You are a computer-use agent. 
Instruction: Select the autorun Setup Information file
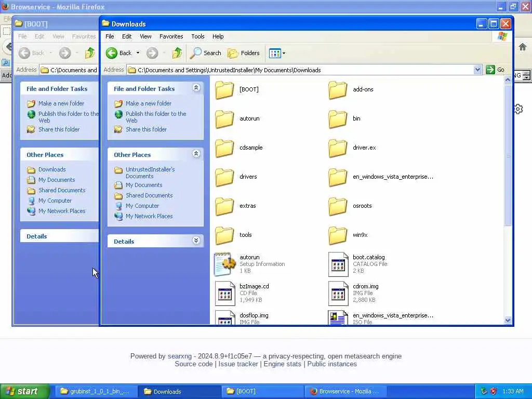[x=250, y=264]
